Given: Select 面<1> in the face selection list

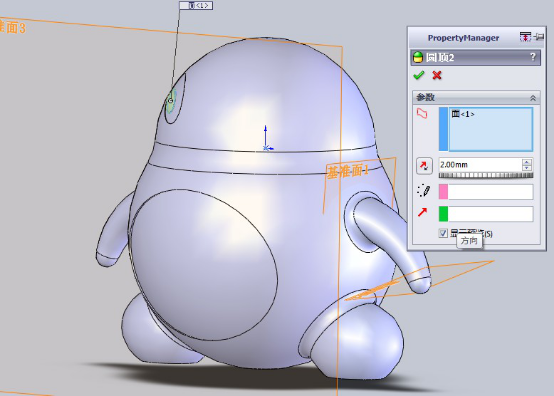Looking at the screenshot, I should click(463, 114).
